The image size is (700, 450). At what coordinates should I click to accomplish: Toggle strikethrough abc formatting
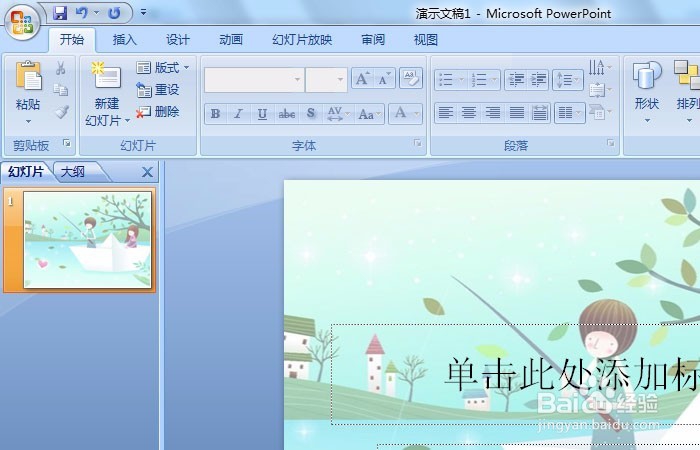pos(287,114)
